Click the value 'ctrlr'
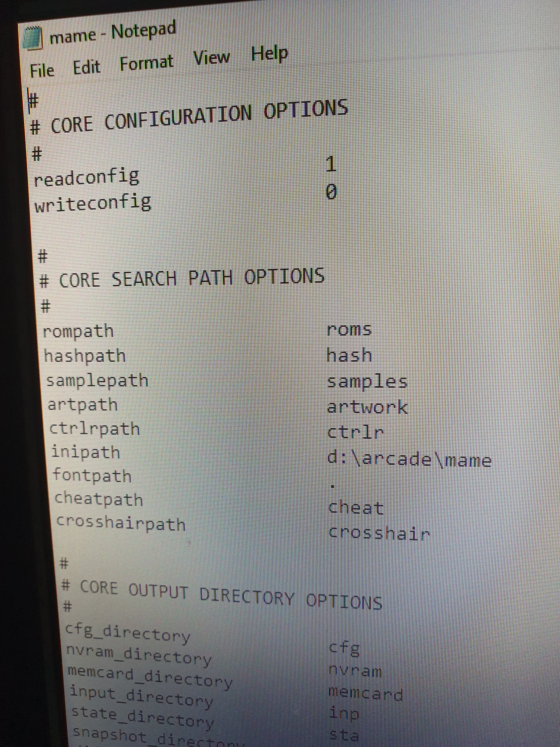Image resolution: width=560 pixels, height=747 pixels. 356,432
